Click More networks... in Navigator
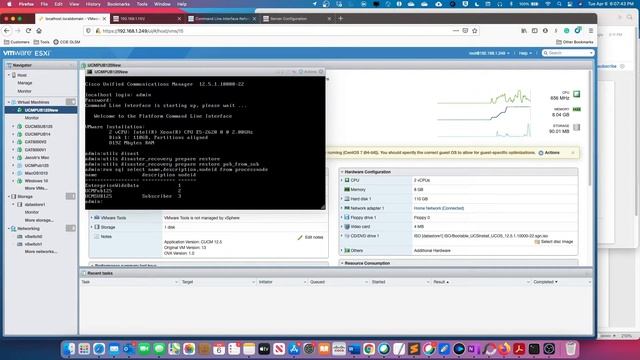This screenshot has width=640, height=360. click(41, 251)
